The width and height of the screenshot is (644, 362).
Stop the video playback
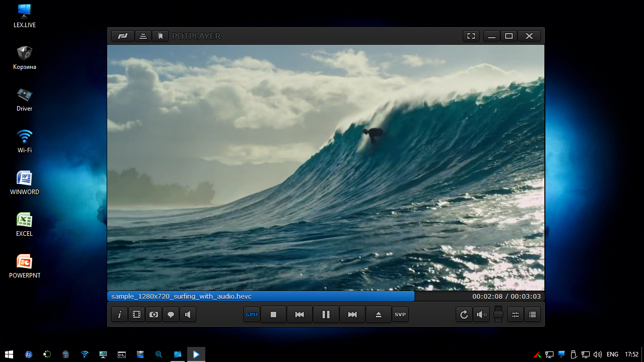(x=273, y=315)
